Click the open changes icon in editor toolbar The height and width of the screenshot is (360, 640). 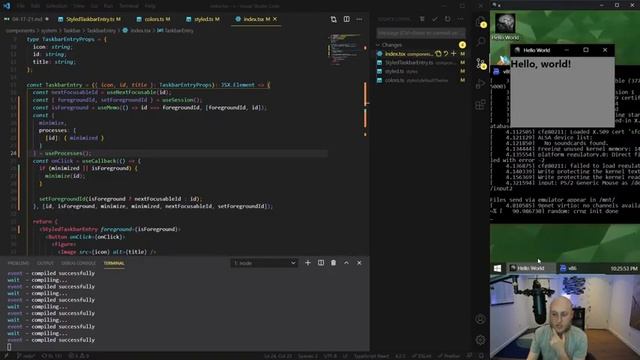coord(333,19)
